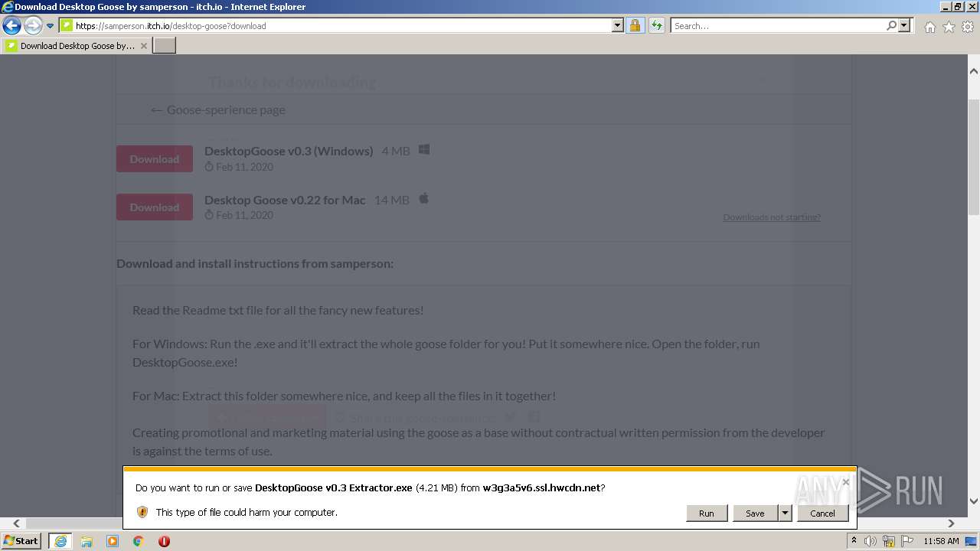Cancel the download prompt
Image resolution: width=980 pixels, height=551 pixels.
(x=823, y=514)
